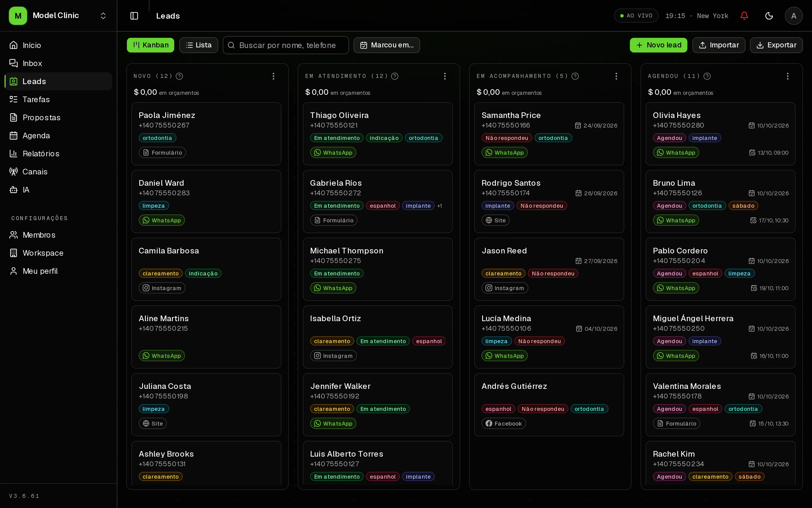
Task: Open user avatar menu A
Action: [794, 16]
